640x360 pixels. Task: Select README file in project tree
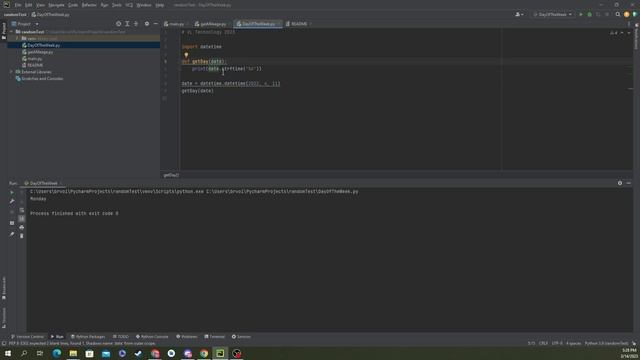coord(35,65)
